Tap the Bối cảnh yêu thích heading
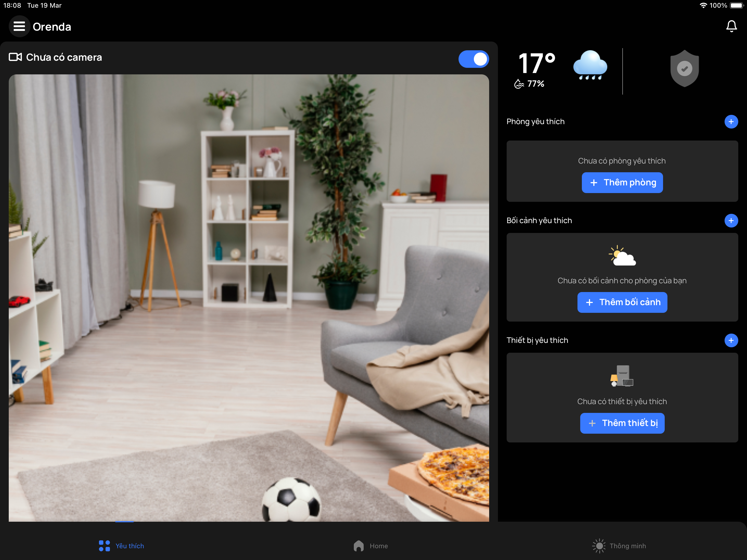Image resolution: width=747 pixels, height=560 pixels. click(539, 221)
